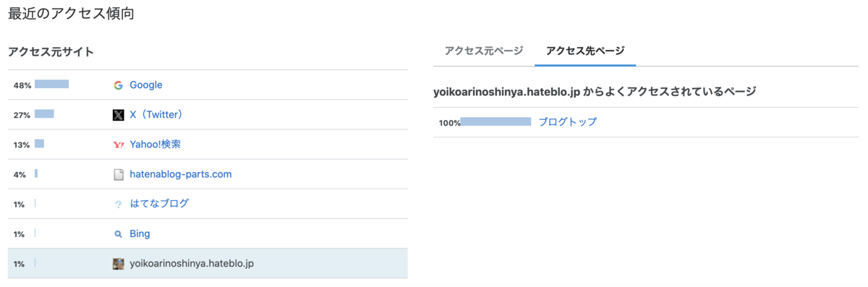The height and width of the screenshot is (287, 868).
Task: Click the Google logo icon
Action: click(x=118, y=85)
